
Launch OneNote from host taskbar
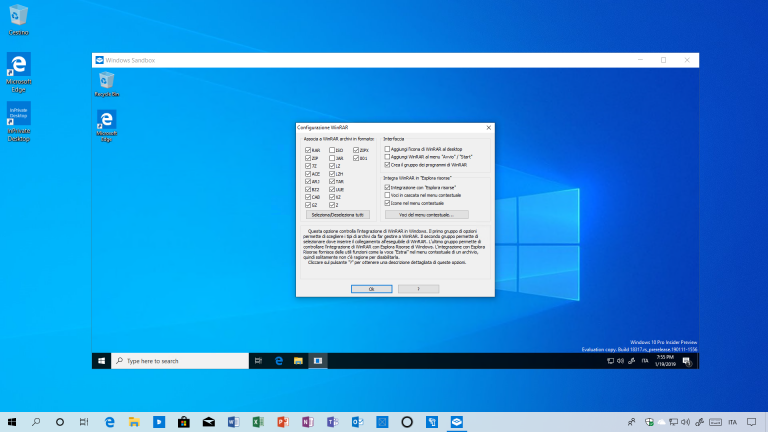pos(308,422)
